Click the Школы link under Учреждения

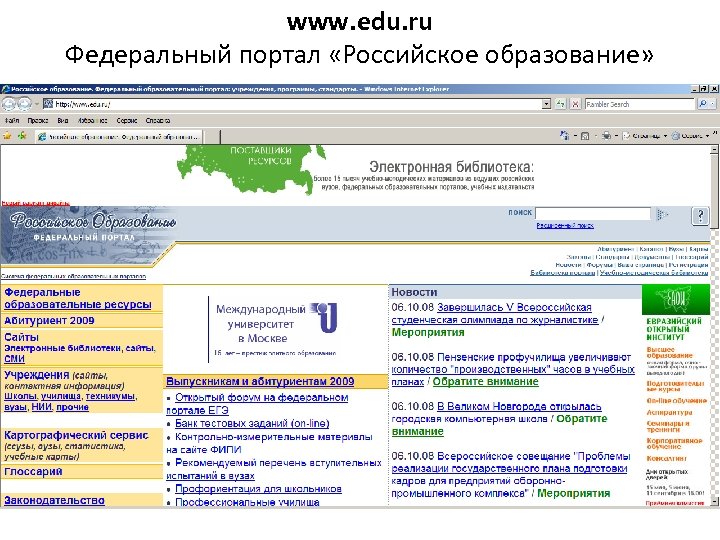click(x=20, y=396)
